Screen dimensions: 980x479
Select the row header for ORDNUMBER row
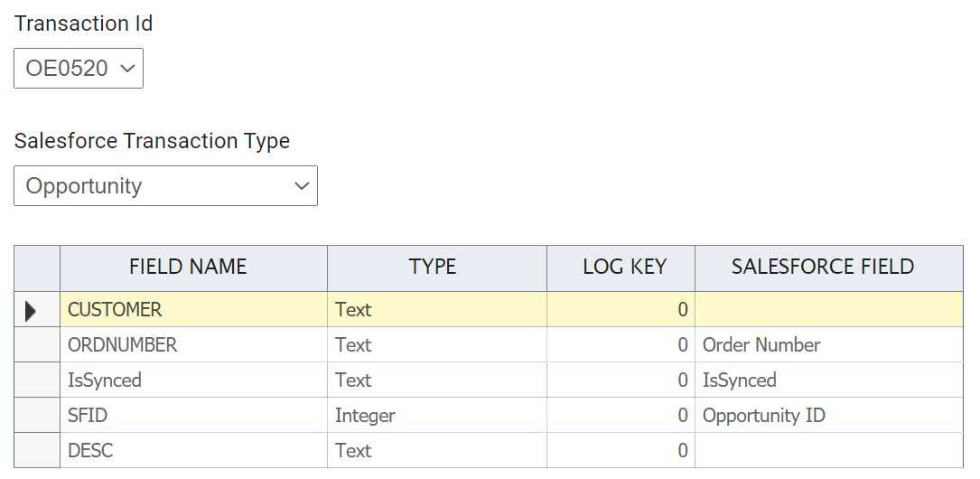(x=37, y=345)
